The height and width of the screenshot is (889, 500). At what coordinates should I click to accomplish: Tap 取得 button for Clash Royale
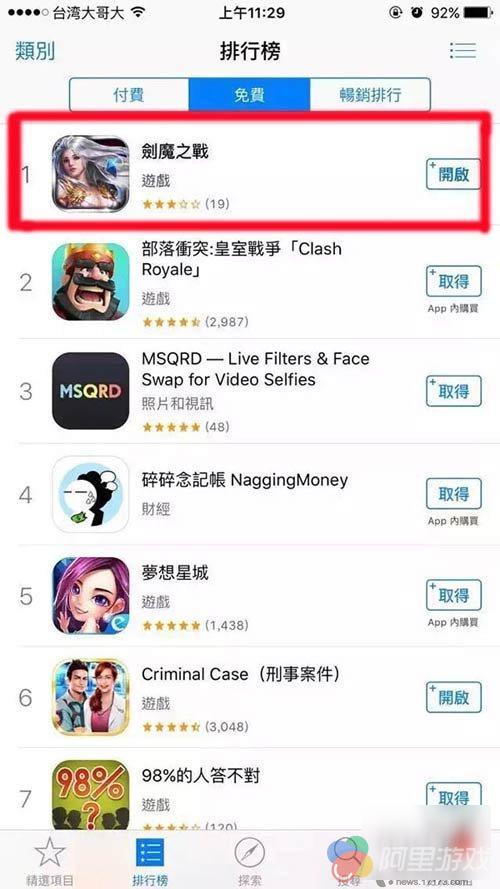point(454,281)
